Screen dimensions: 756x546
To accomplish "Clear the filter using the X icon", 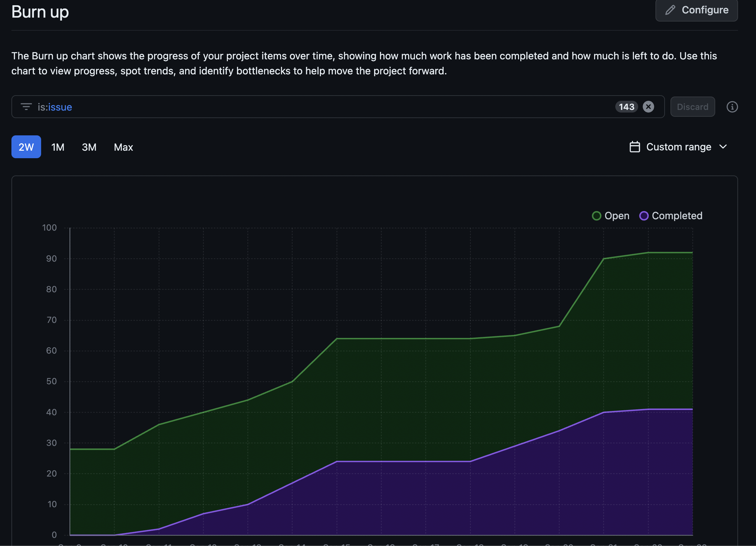I will pos(649,107).
